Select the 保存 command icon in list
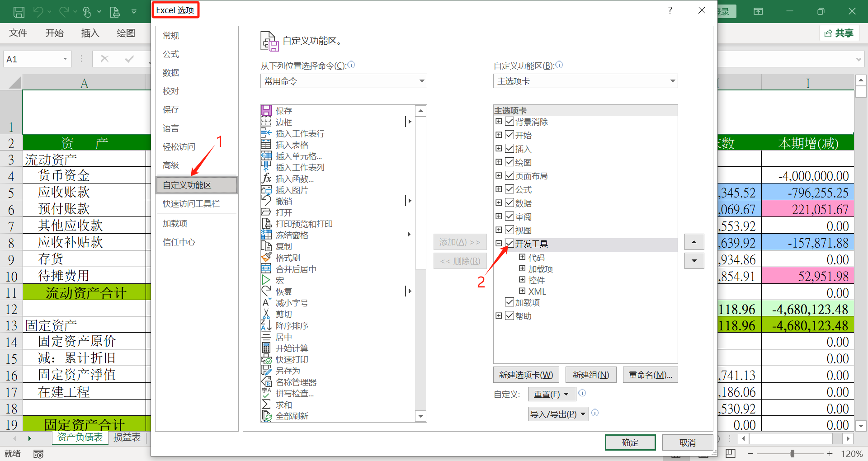This screenshot has width=868, height=461. click(266, 110)
